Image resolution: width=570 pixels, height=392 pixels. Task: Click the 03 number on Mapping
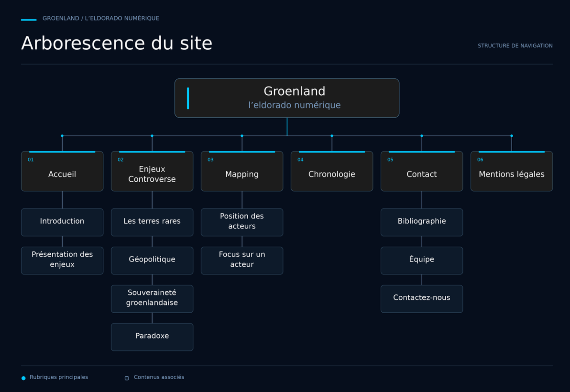click(210, 160)
